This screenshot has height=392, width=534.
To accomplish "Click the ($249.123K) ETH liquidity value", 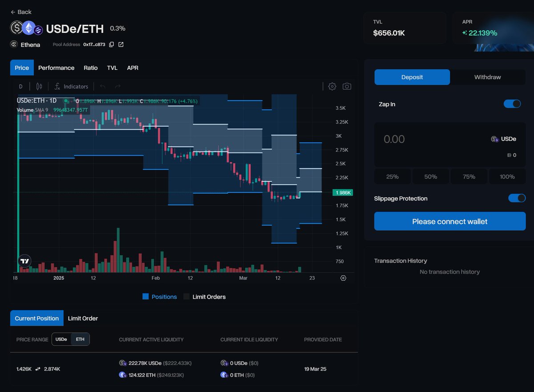I will pyautogui.click(x=169, y=375).
